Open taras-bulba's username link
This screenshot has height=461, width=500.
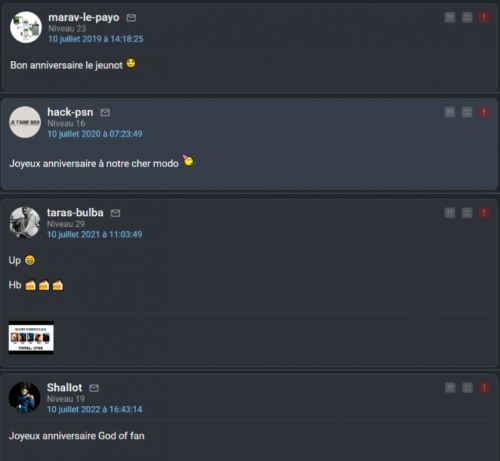click(x=75, y=213)
